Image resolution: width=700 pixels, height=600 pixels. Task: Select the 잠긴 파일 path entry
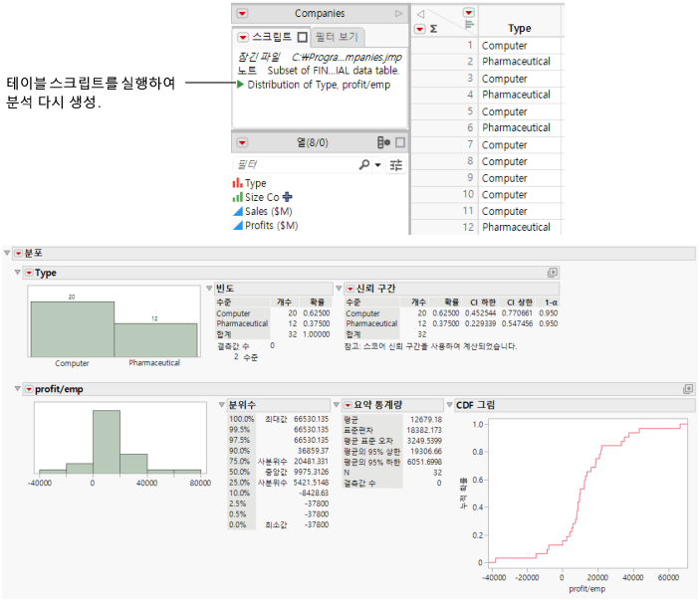320,57
